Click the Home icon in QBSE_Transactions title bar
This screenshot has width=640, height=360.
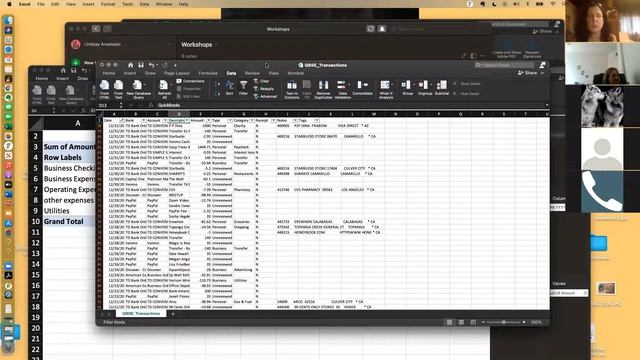point(131,65)
